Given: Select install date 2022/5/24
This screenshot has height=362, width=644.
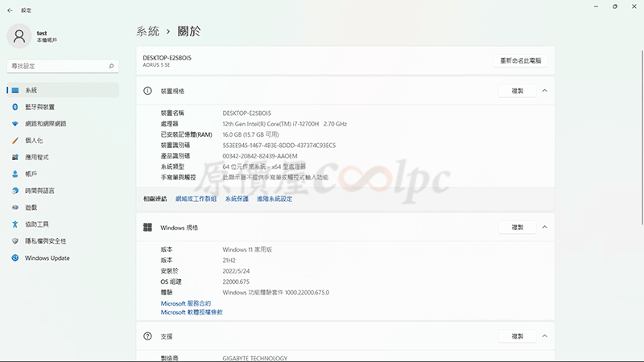Looking at the screenshot, I should pyautogui.click(x=236, y=271).
